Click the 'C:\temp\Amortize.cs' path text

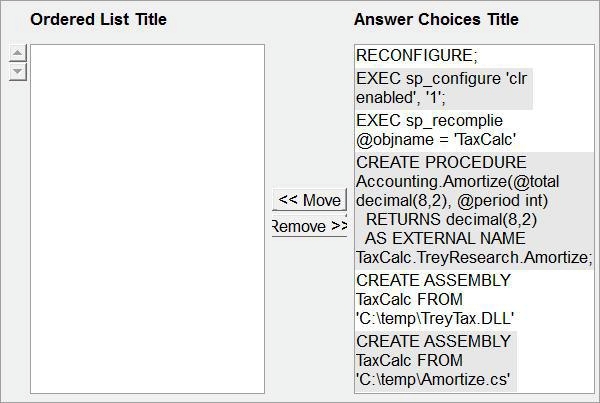pyautogui.click(x=433, y=380)
